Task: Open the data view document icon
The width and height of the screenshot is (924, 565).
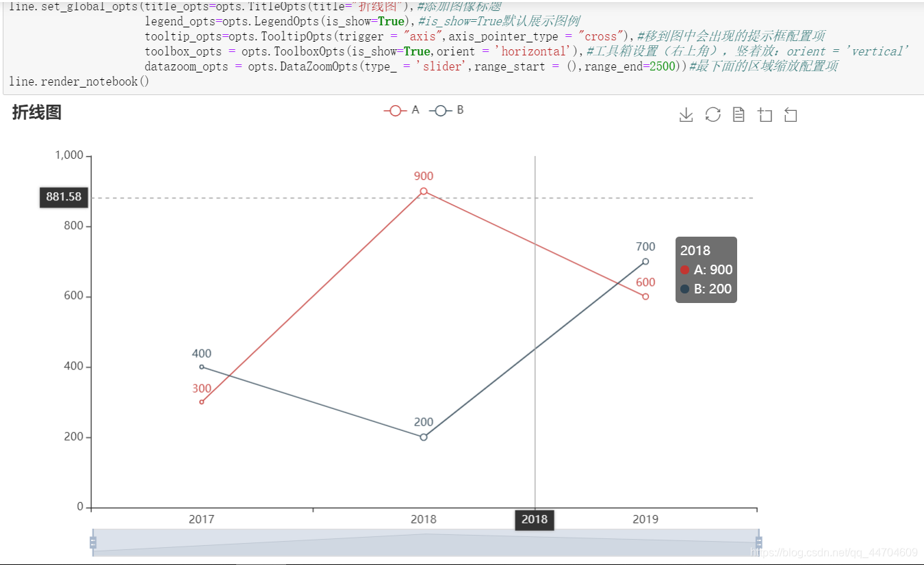Action: pos(739,115)
